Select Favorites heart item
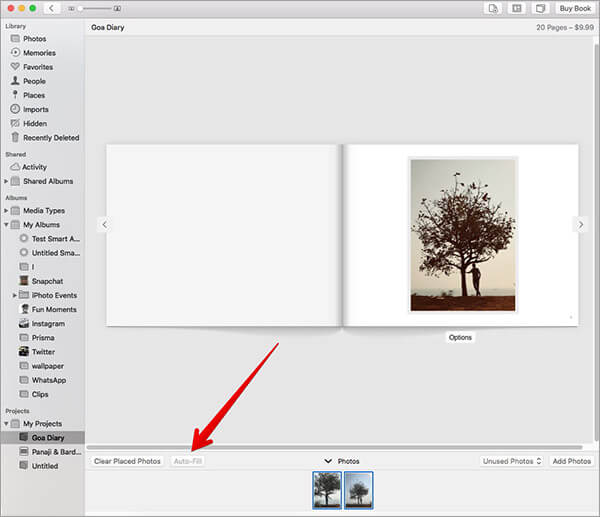The width and height of the screenshot is (600, 517). [x=42, y=67]
